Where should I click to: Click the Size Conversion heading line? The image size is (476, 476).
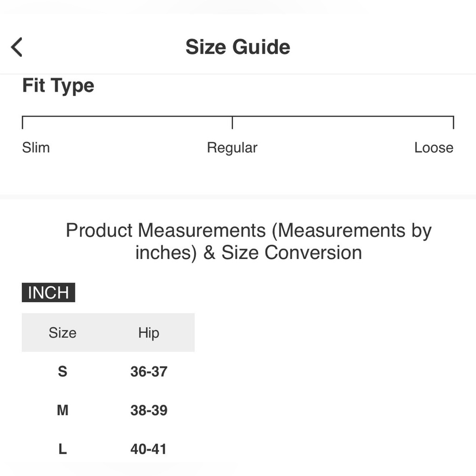[x=248, y=253]
